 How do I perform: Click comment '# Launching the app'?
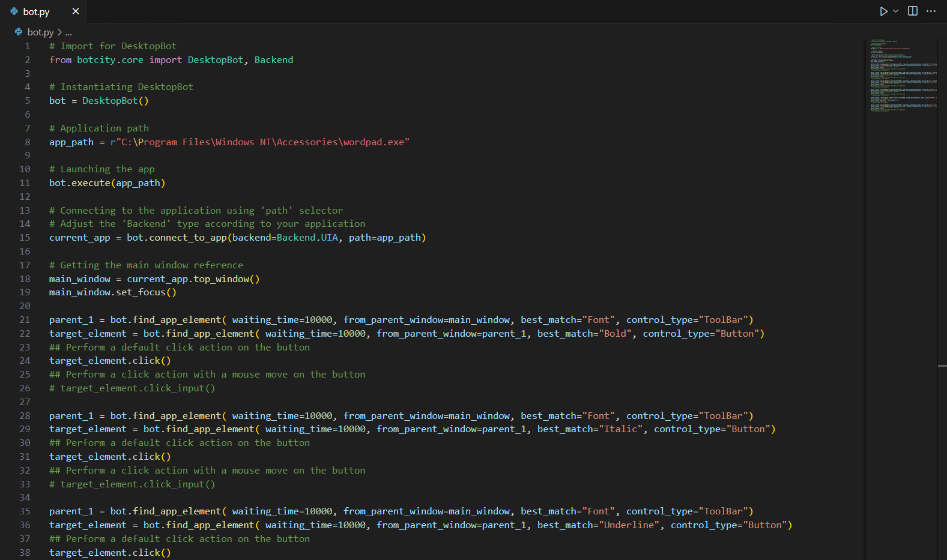pyautogui.click(x=102, y=169)
